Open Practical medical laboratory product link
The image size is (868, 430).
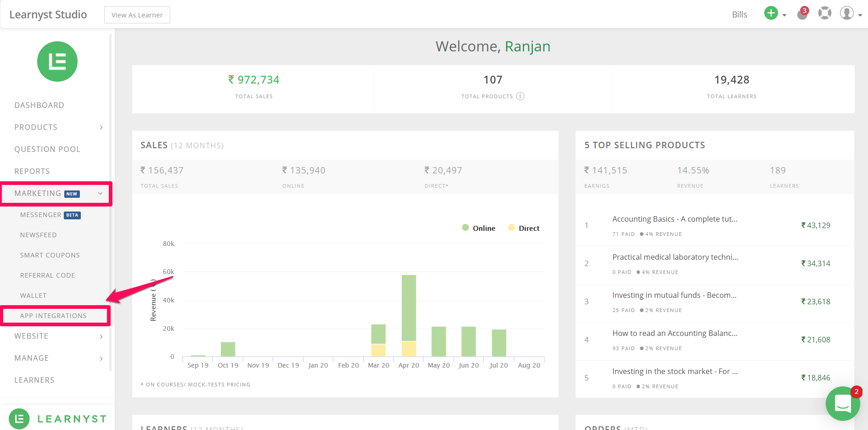(x=675, y=257)
